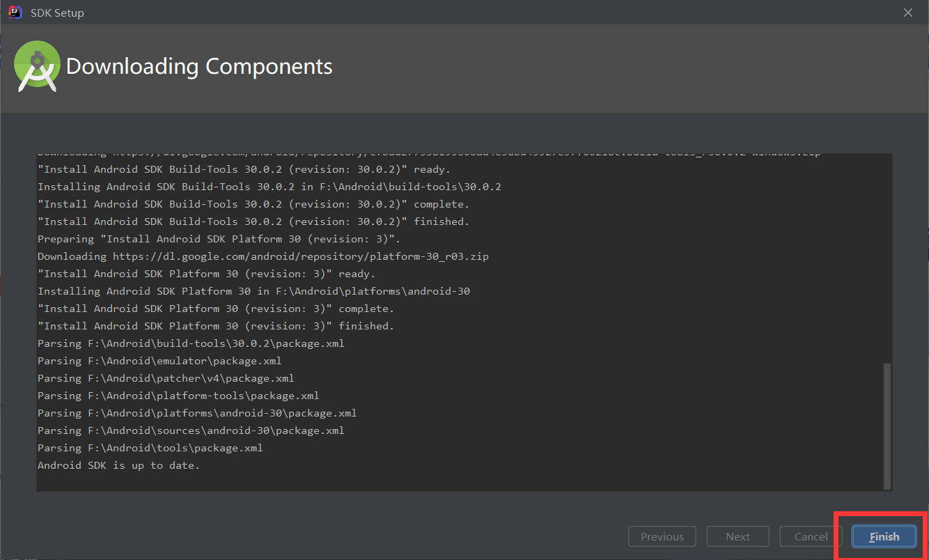This screenshot has width=929, height=560.
Task: Click the greyed-out Next button
Action: coord(737,536)
